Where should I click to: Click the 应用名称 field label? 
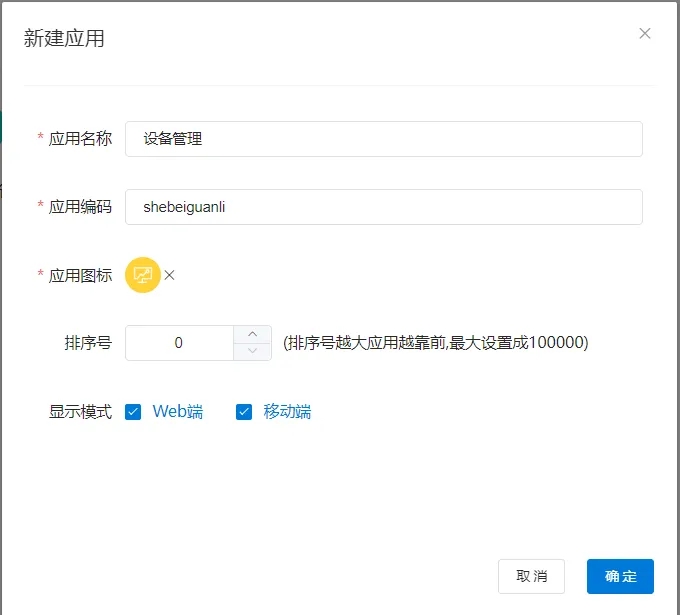[80, 139]
